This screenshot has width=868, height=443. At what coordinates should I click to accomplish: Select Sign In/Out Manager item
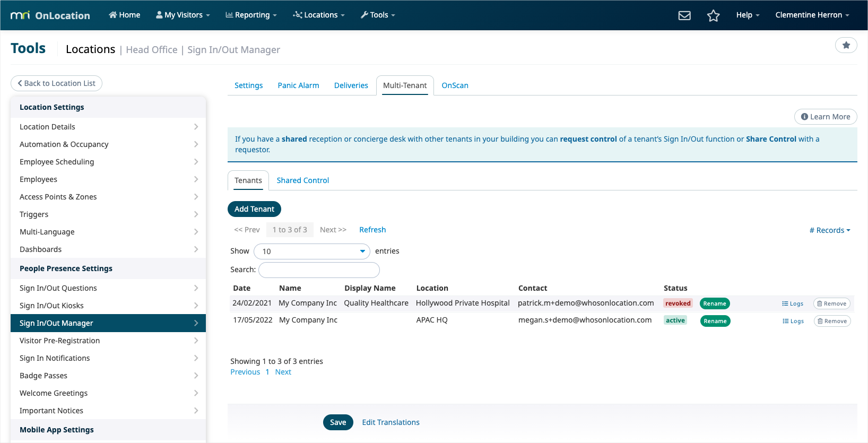click(x=108, y=323)
